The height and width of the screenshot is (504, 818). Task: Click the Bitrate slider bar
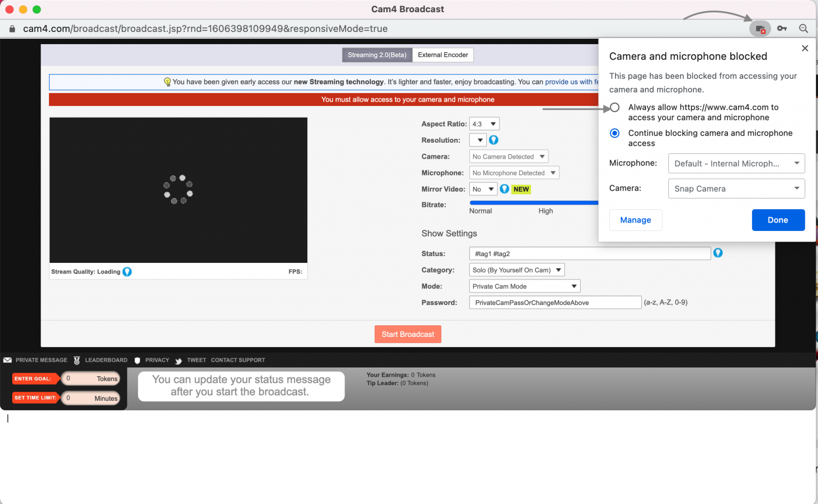point(533,203)
